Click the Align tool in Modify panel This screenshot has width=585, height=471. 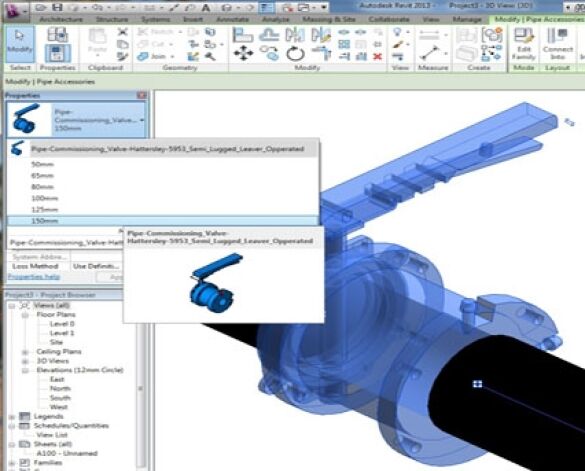tap(243, 35)
